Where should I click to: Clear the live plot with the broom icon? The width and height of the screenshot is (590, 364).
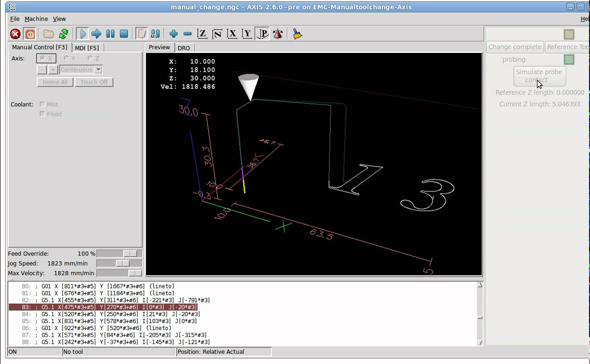[297, 34]
